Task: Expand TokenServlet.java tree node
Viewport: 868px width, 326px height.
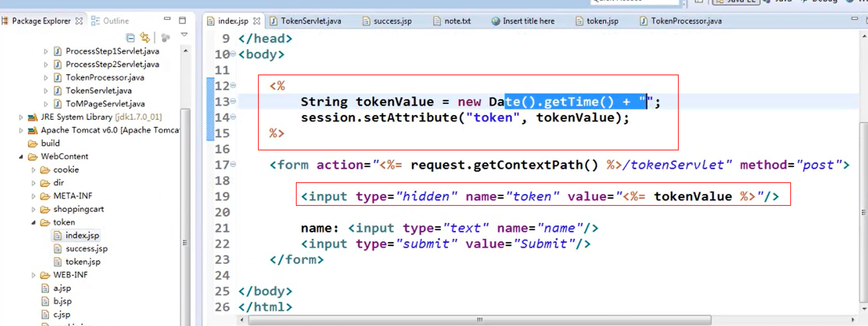Action: [46, 91]
